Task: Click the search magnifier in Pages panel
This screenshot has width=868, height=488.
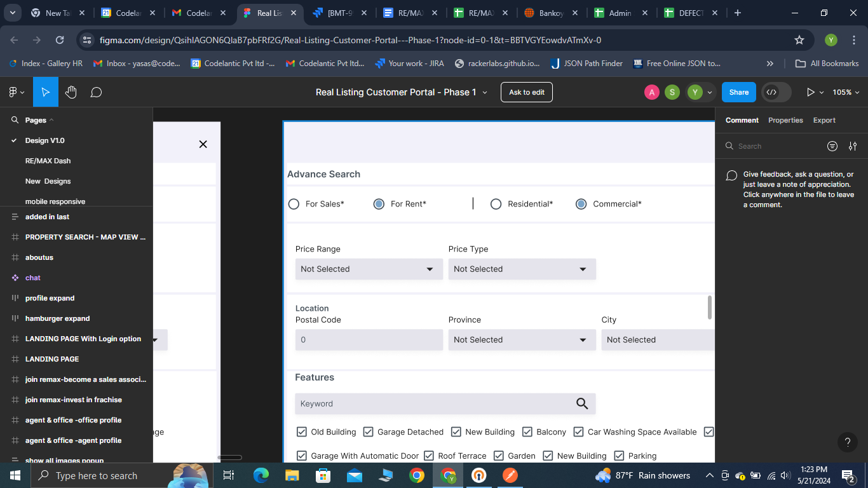Action: (15, 119)
